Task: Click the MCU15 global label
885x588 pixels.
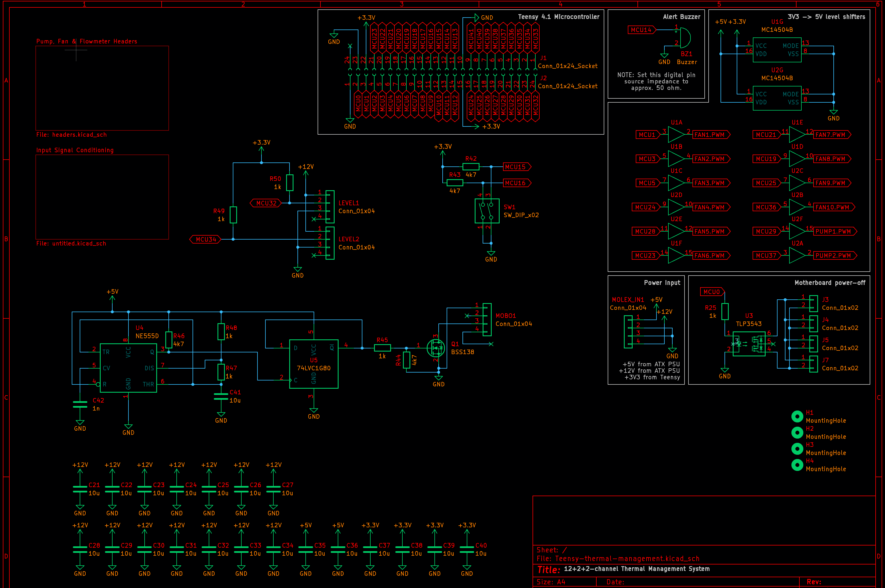Action: click(517, 167)
